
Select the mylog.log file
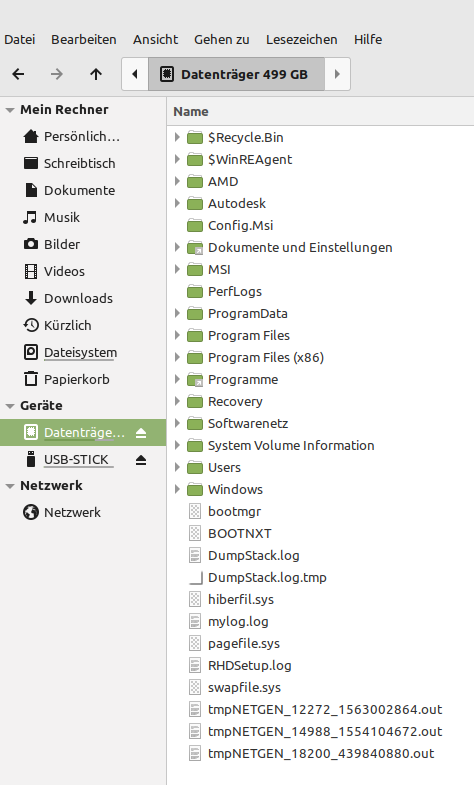(x=238, y=621)
